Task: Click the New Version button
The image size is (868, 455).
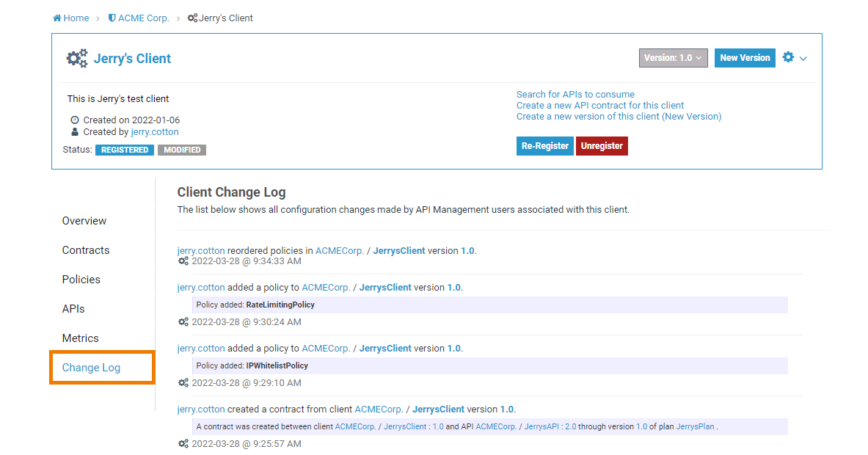Action: (745, 58)
